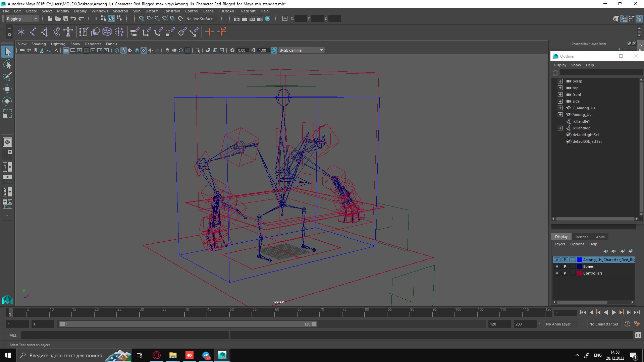Screen dimensions: 644x362
Task: Select ikHandle1 in Outliner
Action: coord(581,121)
